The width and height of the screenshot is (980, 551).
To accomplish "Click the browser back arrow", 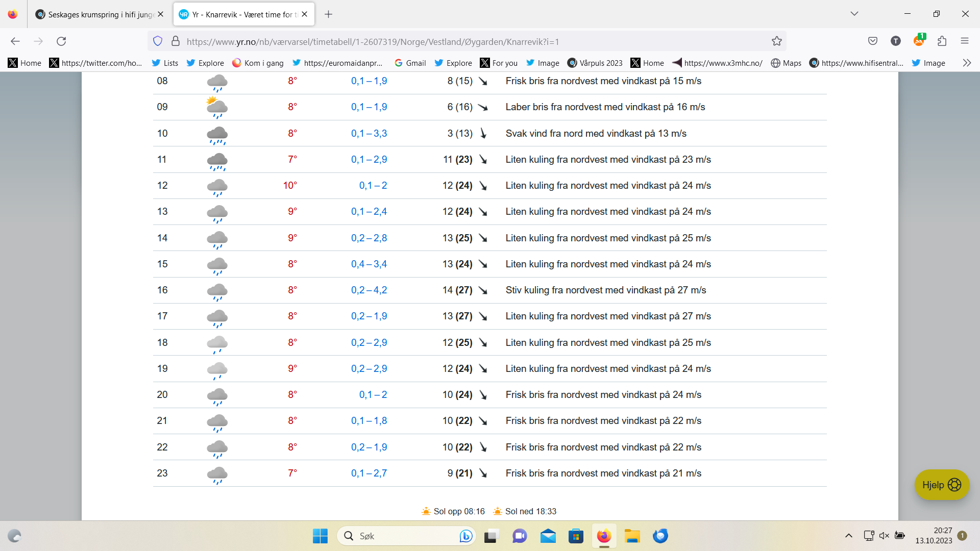I will click(15, 41).
